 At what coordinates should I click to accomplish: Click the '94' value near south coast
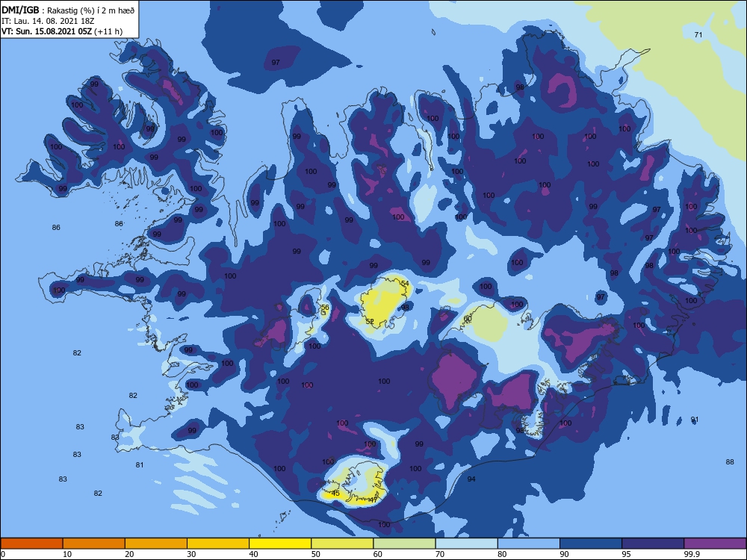(471, 479)
